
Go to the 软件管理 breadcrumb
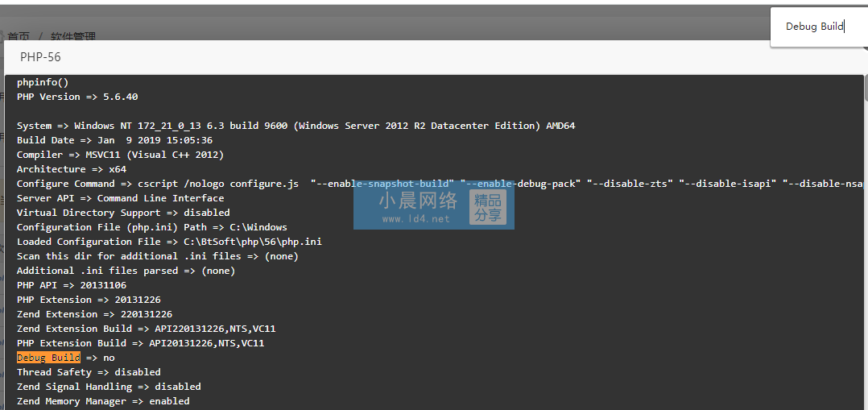click(x=73, y=36)
